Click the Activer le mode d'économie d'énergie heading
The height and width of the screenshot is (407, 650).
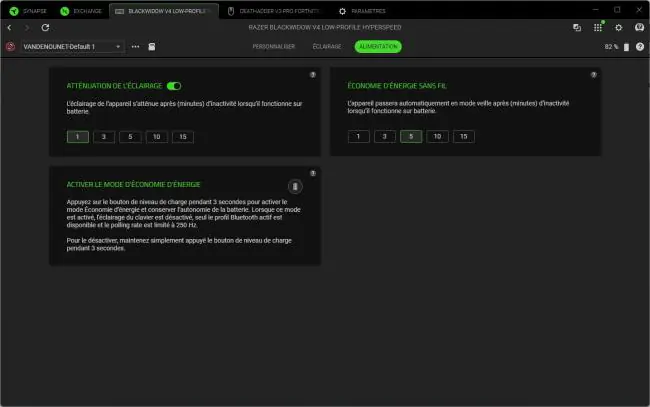click(133, 184)
